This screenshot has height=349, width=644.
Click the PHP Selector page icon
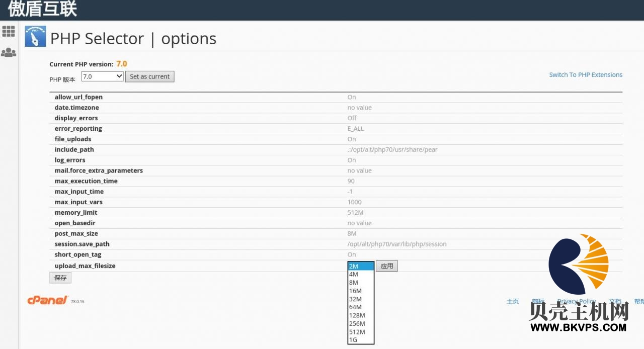coord(35,37)
